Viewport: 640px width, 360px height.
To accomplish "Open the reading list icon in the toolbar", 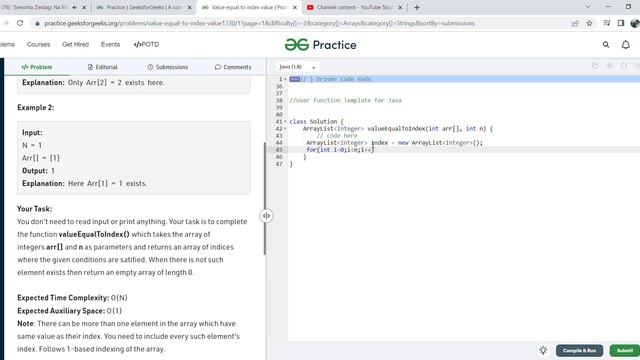I will 607,23.
